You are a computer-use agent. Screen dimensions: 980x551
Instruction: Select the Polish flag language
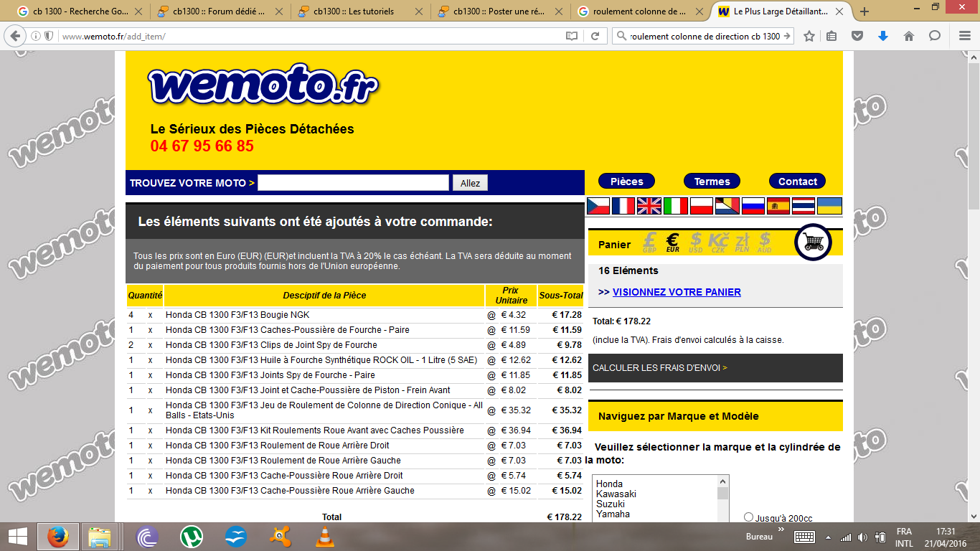tap(701, 206)
